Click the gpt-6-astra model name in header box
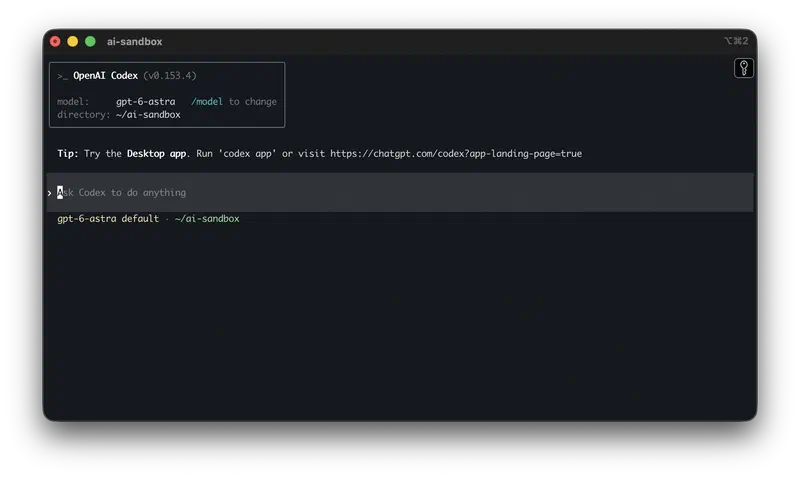The image size is (800, 478). click(145, 102)
